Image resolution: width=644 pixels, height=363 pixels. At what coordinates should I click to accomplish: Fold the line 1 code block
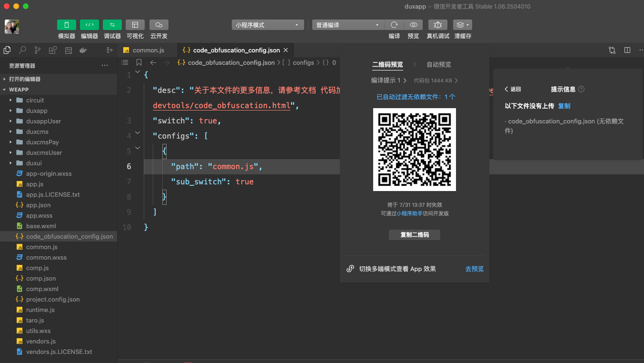click(x=138, y=72)
